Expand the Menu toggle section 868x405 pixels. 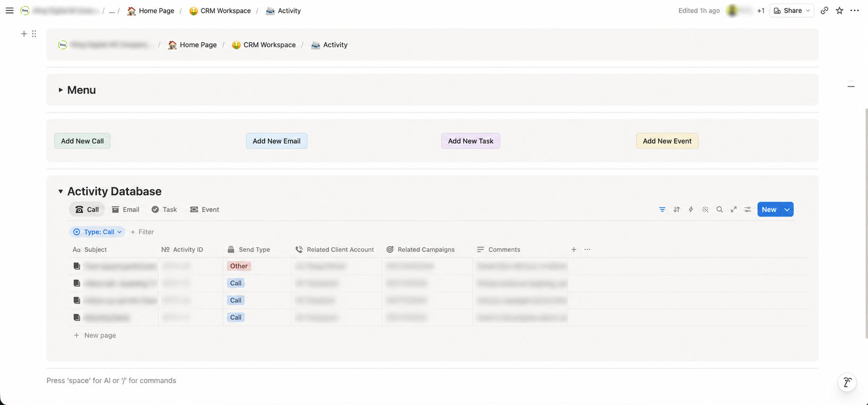point(61,90)
